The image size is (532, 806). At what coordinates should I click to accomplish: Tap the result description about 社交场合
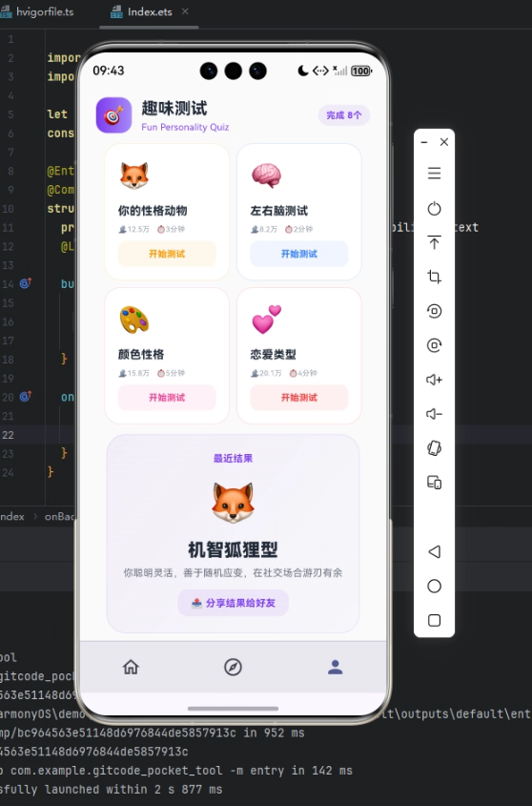click(x=233, y=572)
